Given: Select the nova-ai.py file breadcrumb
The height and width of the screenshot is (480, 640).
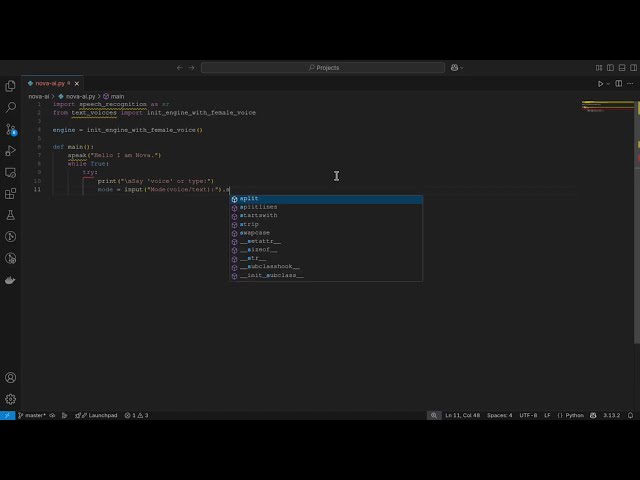Looking at the screenshot, I should pyautogui.click(x=77, y=96).
